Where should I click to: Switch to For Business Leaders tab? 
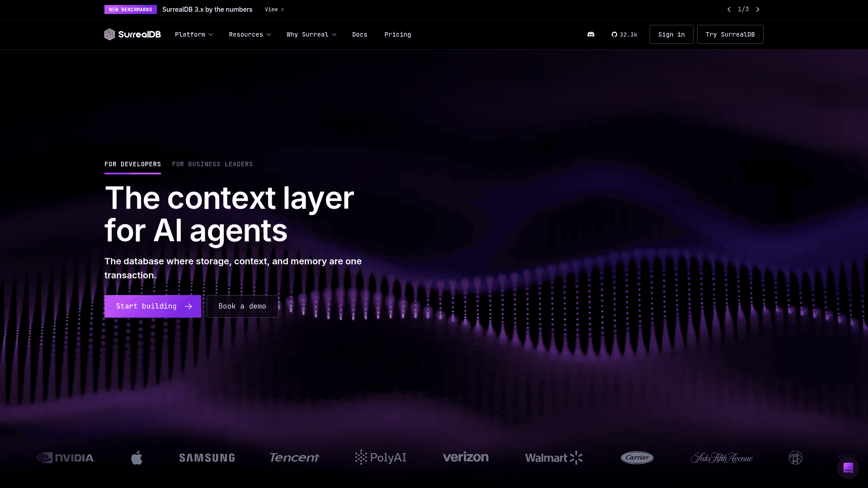coord(212,164)
